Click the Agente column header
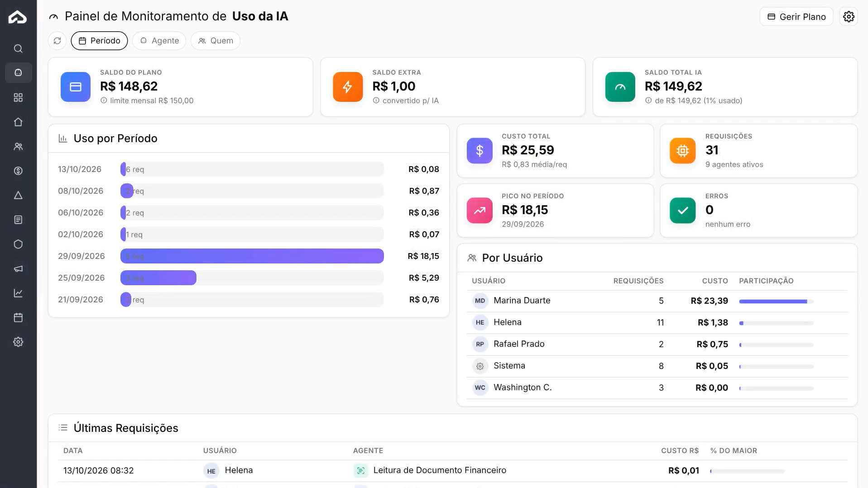The width and height of the screenshot is (868, 488). click(x=368, y=451)
